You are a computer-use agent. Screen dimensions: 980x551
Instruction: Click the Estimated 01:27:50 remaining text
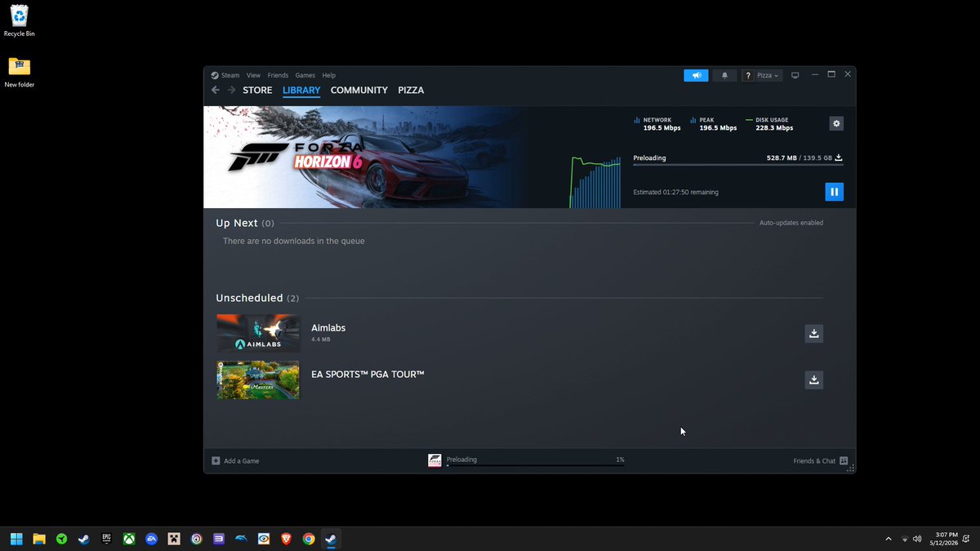tap(676, 192)
